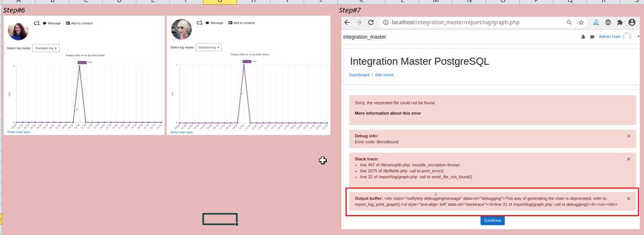Open Moodle messages speech bubble
The width and height of the screenshot is (644, 235).
point(592,37)
